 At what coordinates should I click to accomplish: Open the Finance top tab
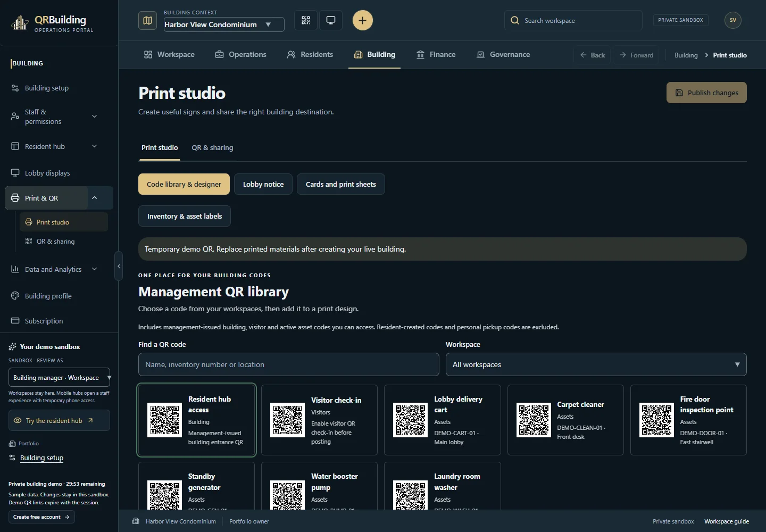coord(436,55)
